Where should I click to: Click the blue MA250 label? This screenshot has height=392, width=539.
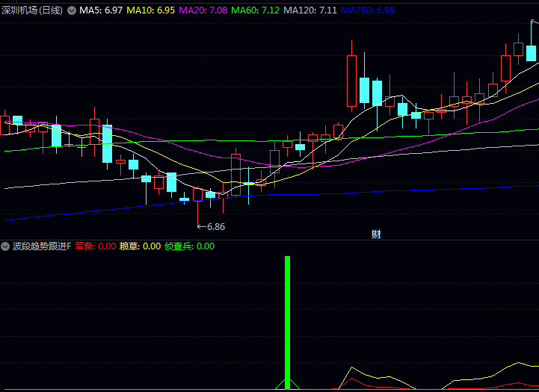tap(367, 11)
